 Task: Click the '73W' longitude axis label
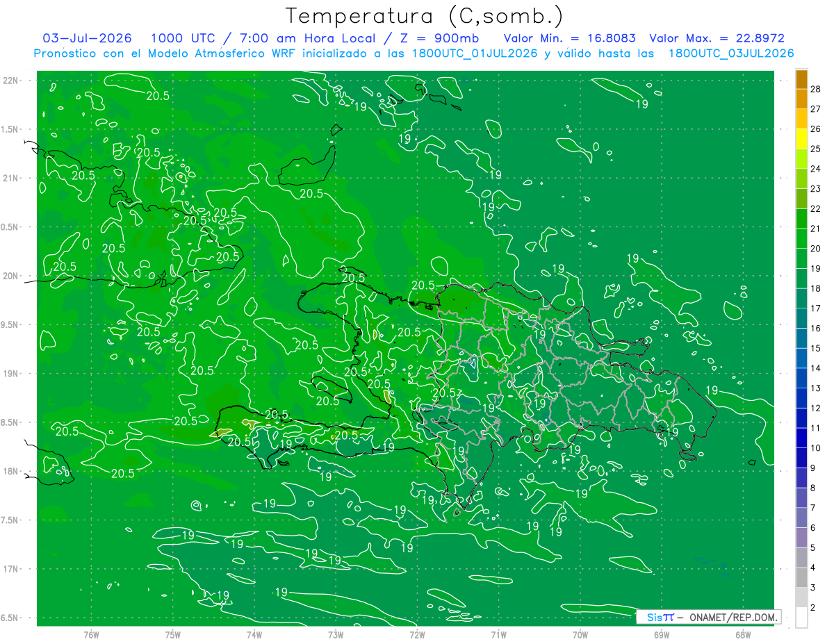point(336,634)
